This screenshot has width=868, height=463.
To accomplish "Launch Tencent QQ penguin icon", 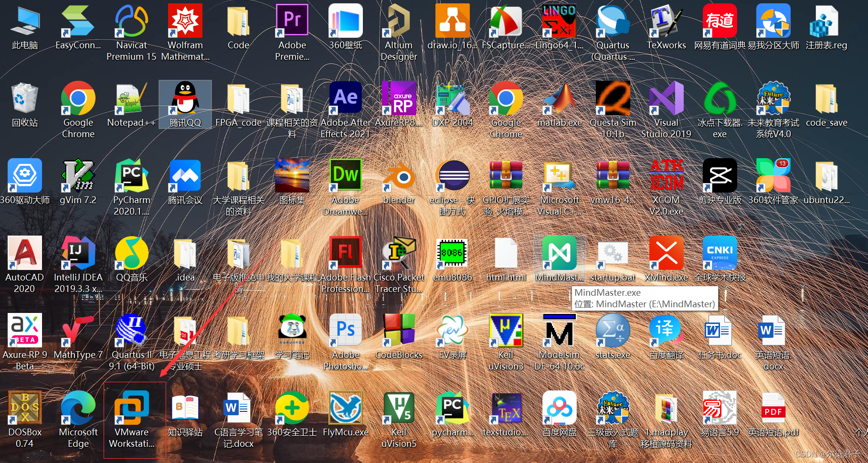I will tap(185, 98).
